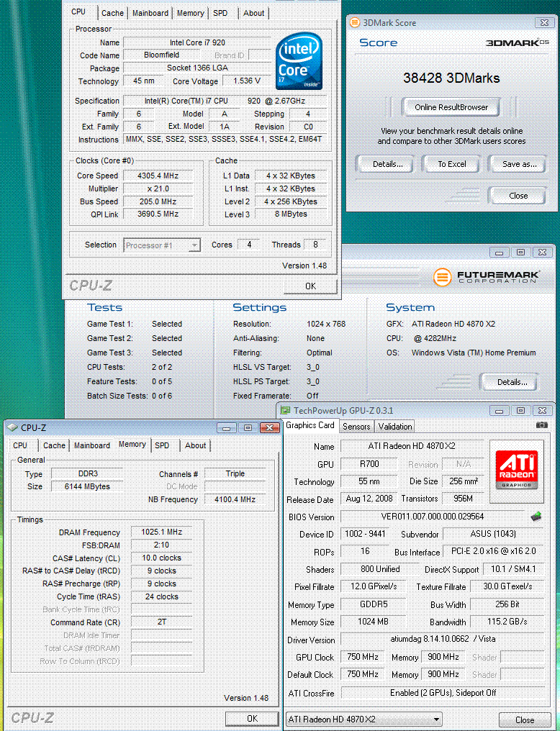Screen dimensions: 560x731
Task: Minimize the GPU-Z window
Action: [x=500, y=411]
